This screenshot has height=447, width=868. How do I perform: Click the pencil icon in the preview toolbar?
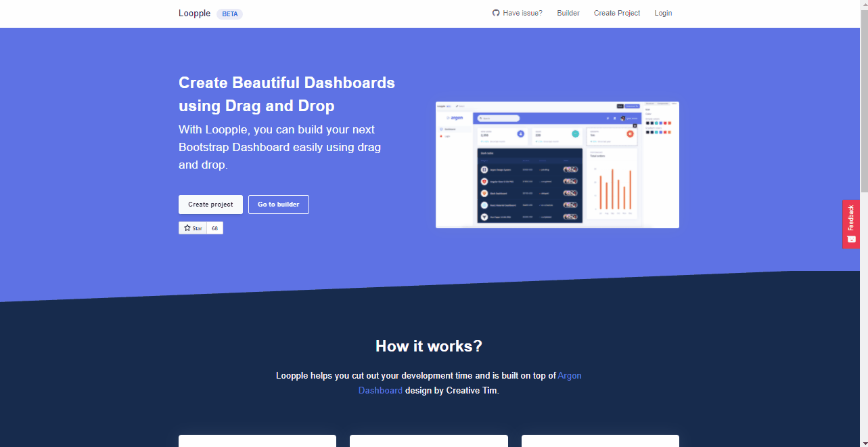point(457,106)
